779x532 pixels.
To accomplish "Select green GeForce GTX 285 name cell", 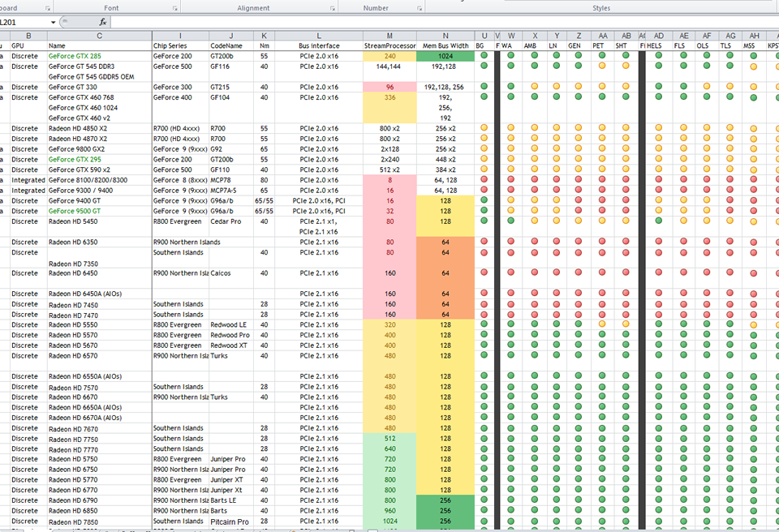I will coord(99,56).
